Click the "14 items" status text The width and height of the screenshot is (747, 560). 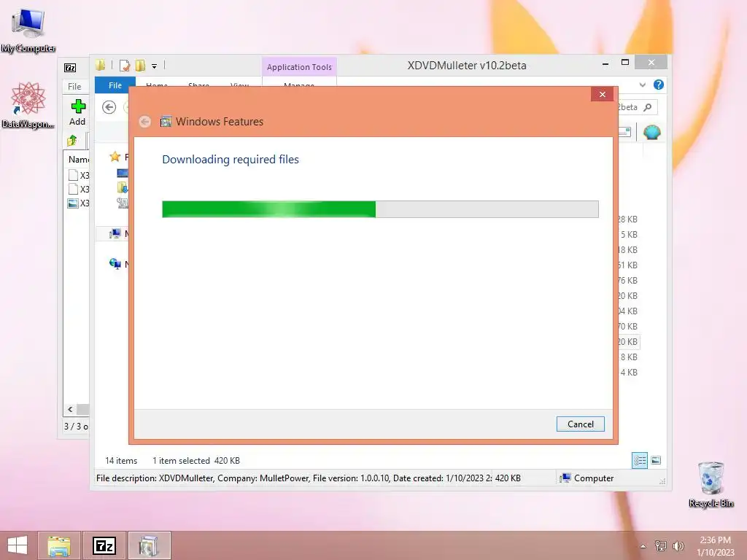(121, 461)
